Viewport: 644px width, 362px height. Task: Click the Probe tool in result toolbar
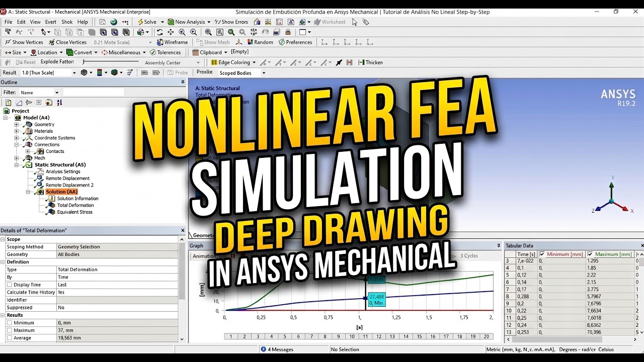pyautogui.click(x=178, y=72)
